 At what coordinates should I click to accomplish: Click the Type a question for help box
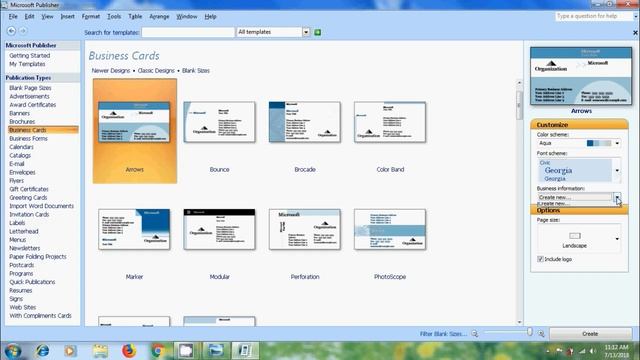click(x=593, y=16)
